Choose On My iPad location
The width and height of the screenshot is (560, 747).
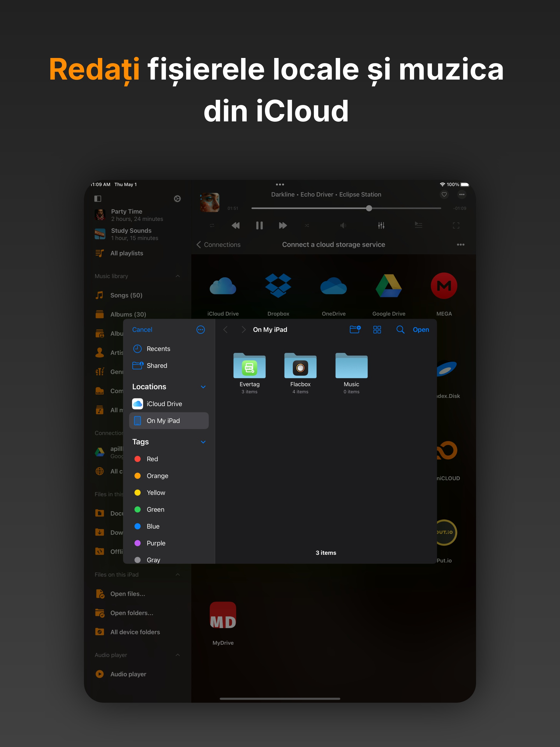coord(169,421)
